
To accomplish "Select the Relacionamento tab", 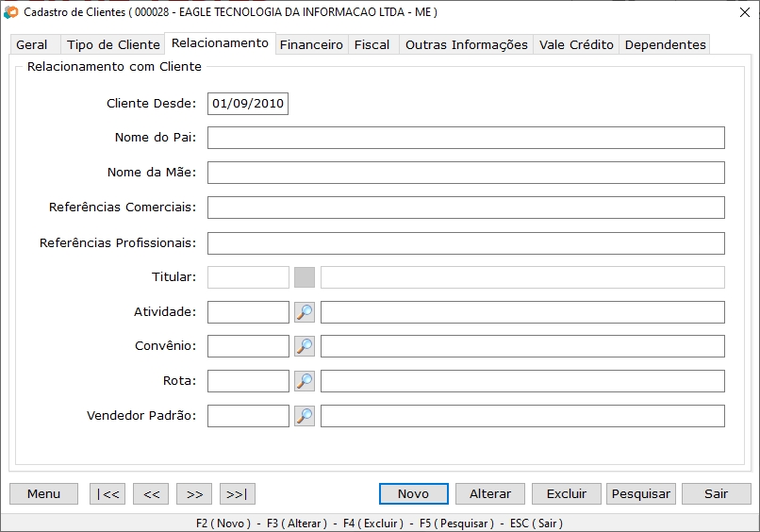I will 220,43.
